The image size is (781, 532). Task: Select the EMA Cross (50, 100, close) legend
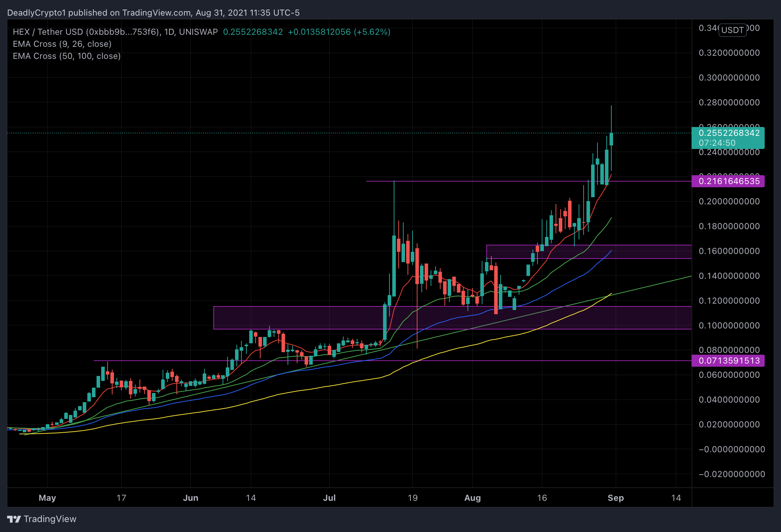[x=67, y=56]
